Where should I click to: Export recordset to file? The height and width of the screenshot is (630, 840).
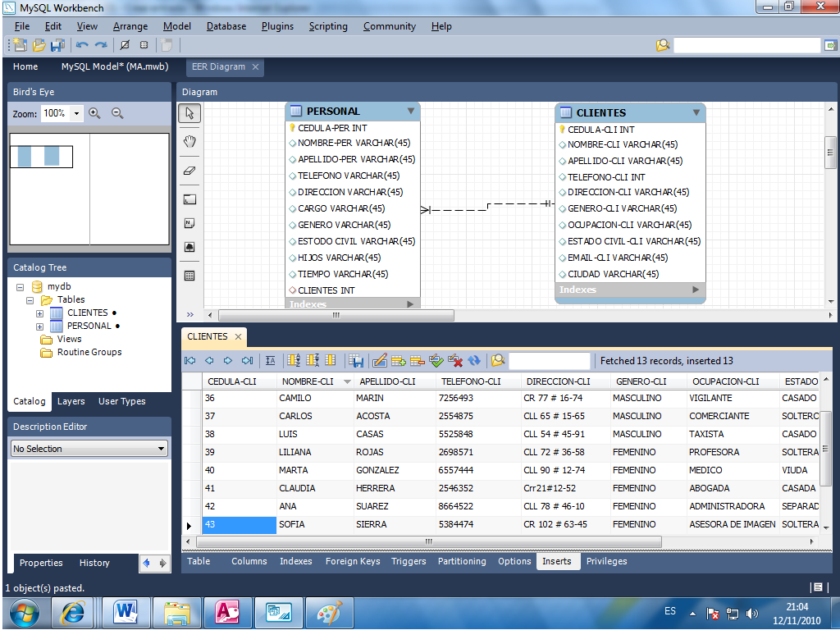[356, 361]
